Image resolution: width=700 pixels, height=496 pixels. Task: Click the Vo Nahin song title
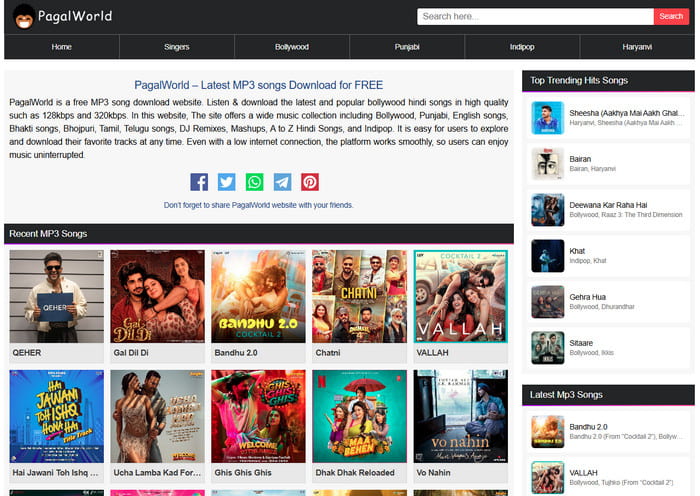click(x=433, y=472)
